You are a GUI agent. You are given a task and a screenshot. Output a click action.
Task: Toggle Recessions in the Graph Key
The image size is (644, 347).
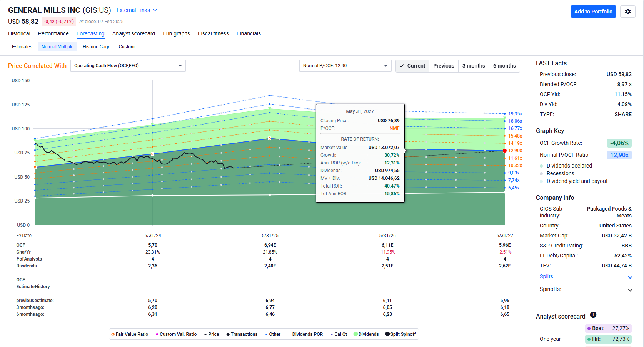pyautogui.click(x=560, y=173)
